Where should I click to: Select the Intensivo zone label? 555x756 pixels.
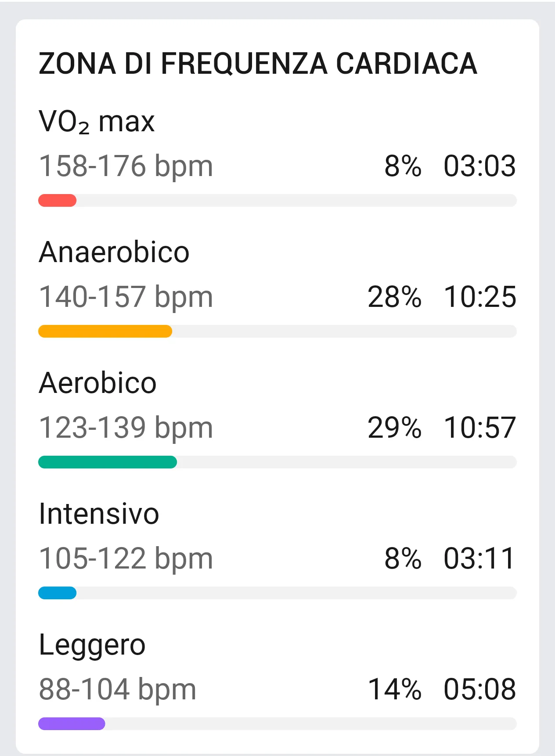(x=99, y=514)
